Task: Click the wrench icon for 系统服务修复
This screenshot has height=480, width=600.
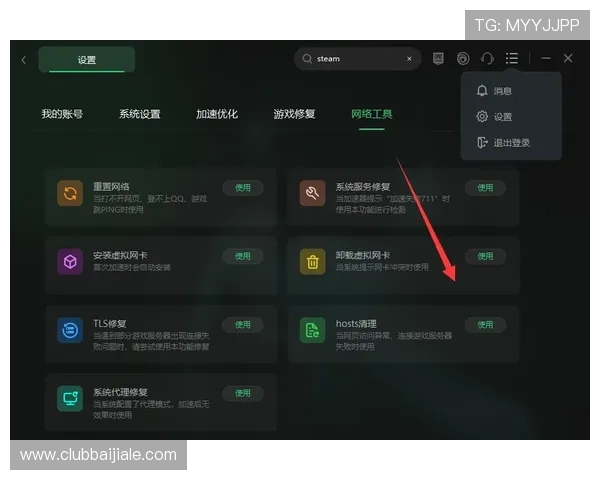Action: pos(313,193)
